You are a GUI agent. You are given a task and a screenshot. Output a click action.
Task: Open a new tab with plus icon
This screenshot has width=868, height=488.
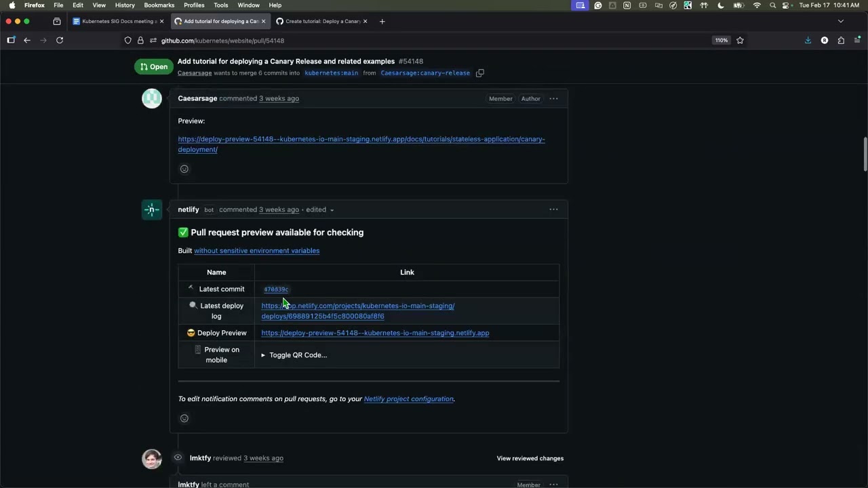(382, 21)
